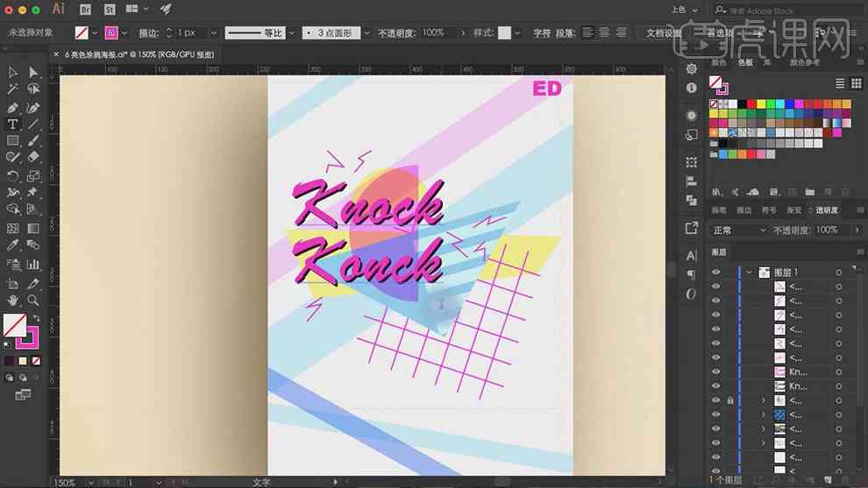
Task: Switch swatches to thumbnail grid view
Action: 857,83
